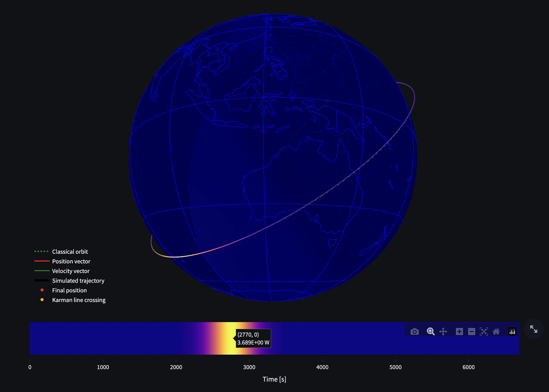
Task: Download plot as PNG camera icon
Action: tap(414, 332)
